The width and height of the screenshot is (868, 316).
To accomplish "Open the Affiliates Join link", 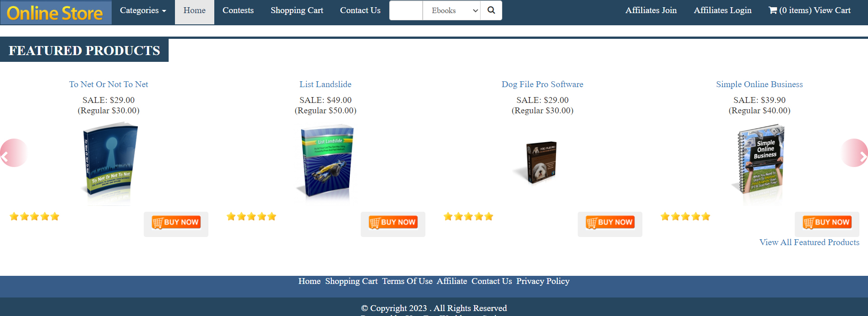I will point(651,10).
